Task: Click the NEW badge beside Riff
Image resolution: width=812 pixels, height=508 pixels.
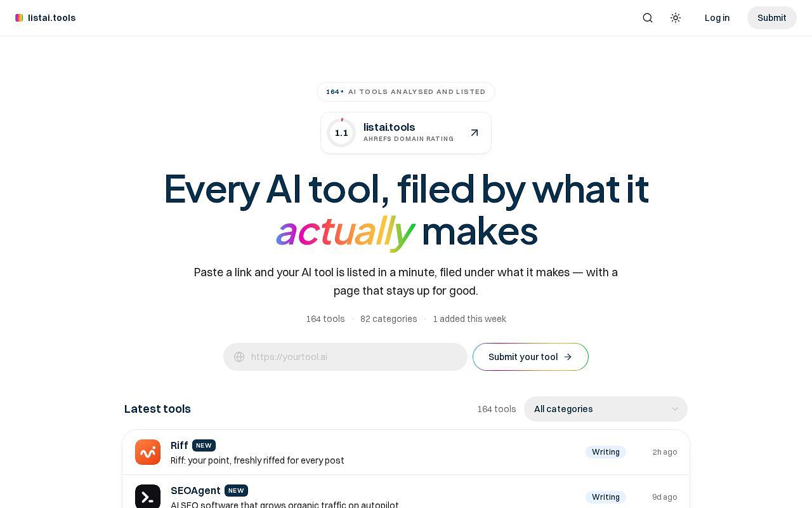Action: pos(204,445)
